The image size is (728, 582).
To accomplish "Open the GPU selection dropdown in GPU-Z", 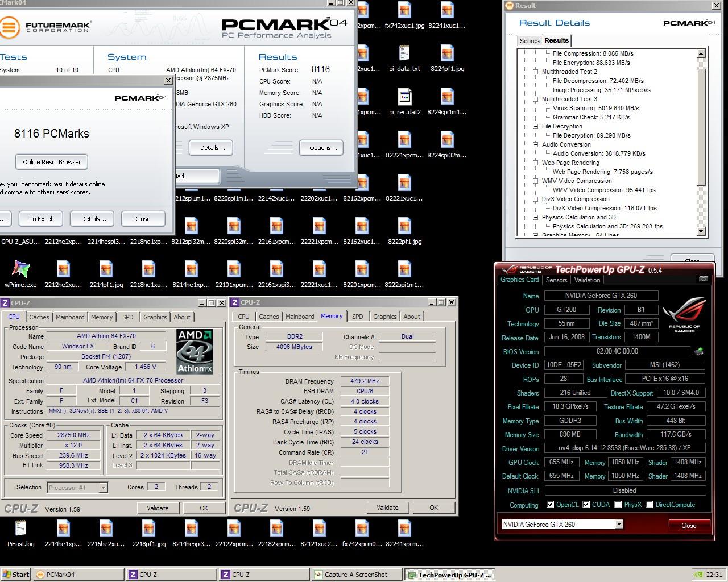I will click(619, 525).
